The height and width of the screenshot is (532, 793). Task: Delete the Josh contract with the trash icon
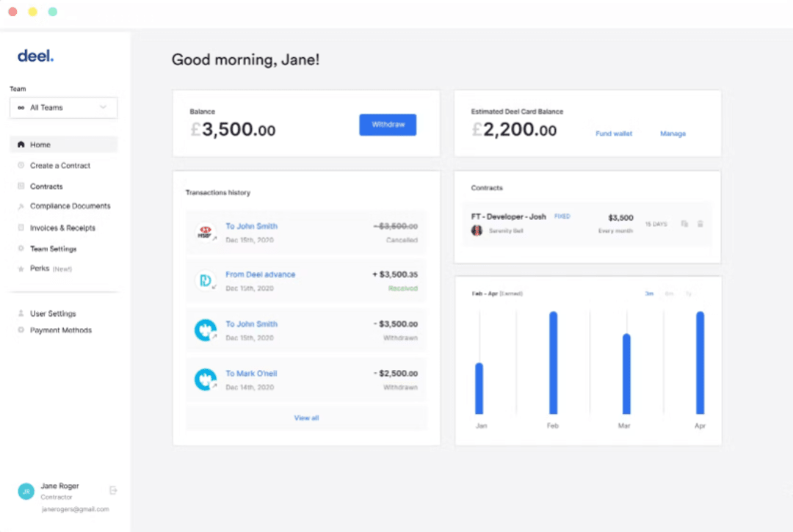(x=700, y=223)
